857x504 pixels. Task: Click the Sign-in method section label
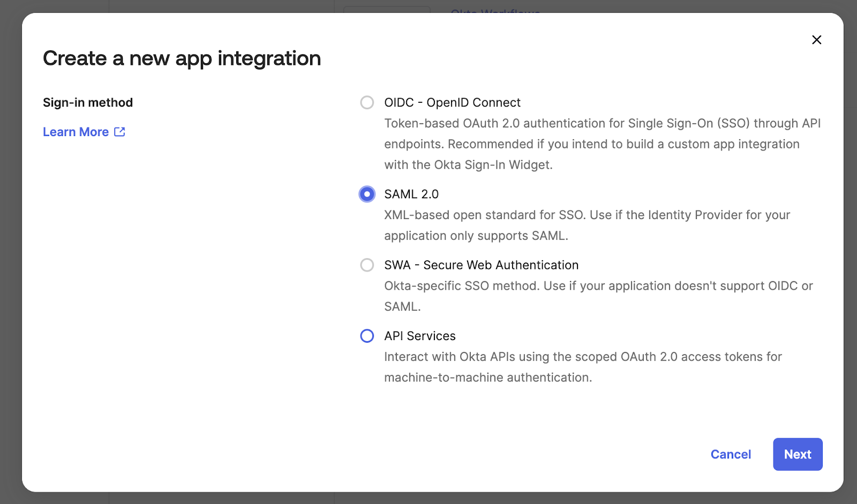pyautogui.click(x=88, y=102)
